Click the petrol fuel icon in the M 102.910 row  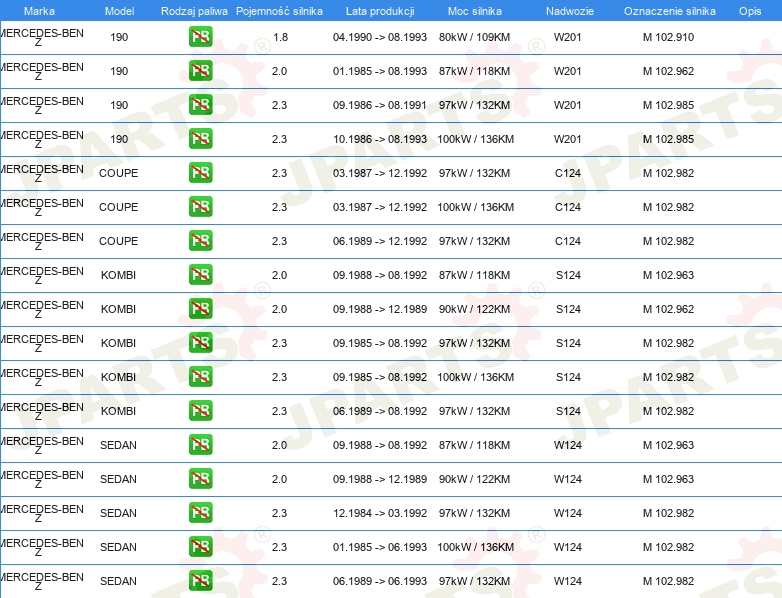coord(200,37)
